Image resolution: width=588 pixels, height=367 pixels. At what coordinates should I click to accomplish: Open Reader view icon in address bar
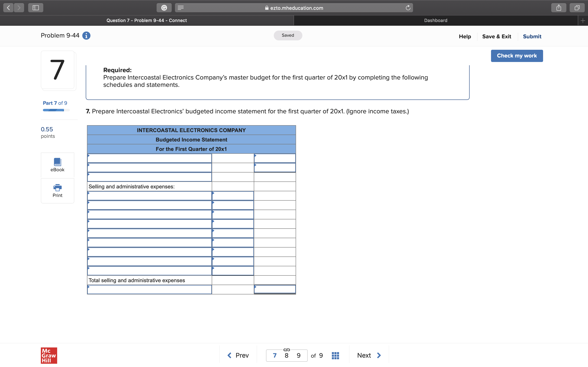180,8
